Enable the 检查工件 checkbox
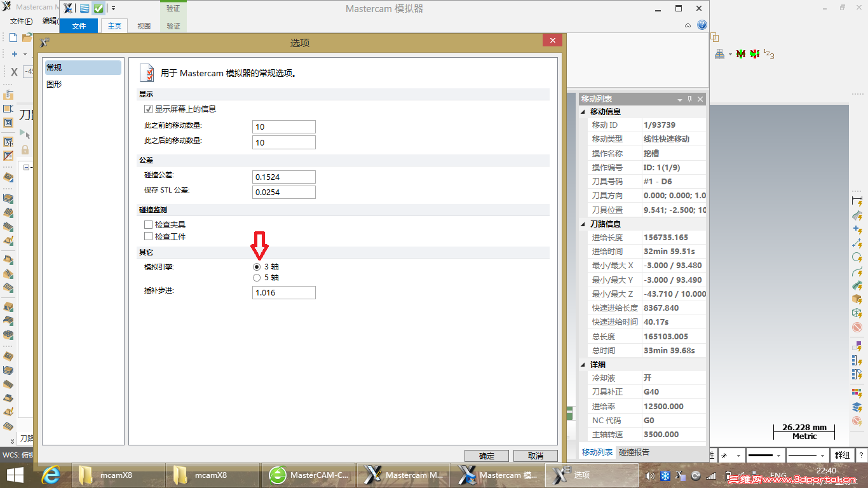This screenshot has width=868, height=488. [149, 236]
